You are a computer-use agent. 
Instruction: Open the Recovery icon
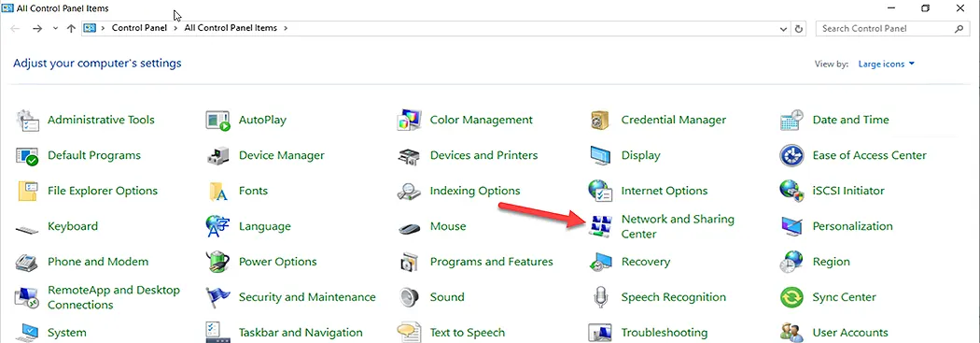click(x=600, y=262)
